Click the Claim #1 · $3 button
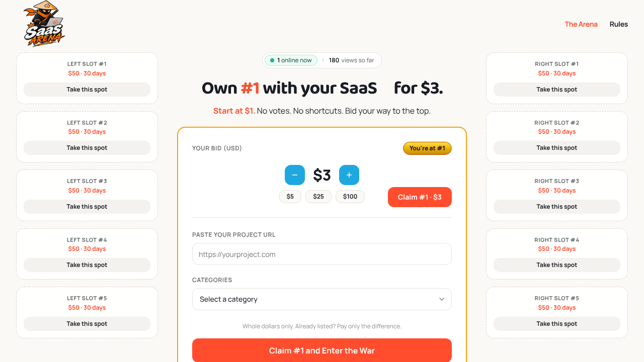The image size is (644, 362). click(420, 197)
